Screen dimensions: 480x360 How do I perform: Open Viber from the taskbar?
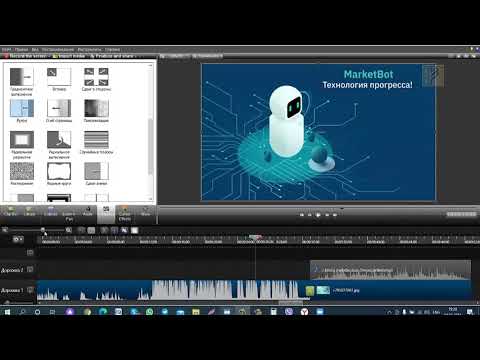289,312
